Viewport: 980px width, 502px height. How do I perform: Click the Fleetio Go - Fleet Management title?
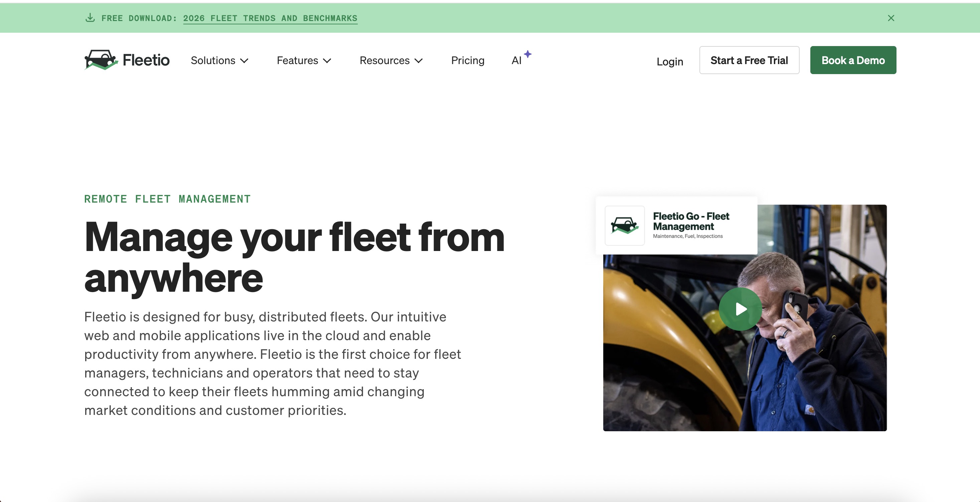[x=691, y=221]
